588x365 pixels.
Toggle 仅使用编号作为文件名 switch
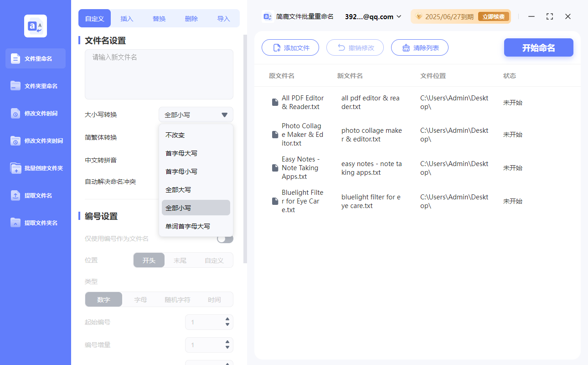225,239
